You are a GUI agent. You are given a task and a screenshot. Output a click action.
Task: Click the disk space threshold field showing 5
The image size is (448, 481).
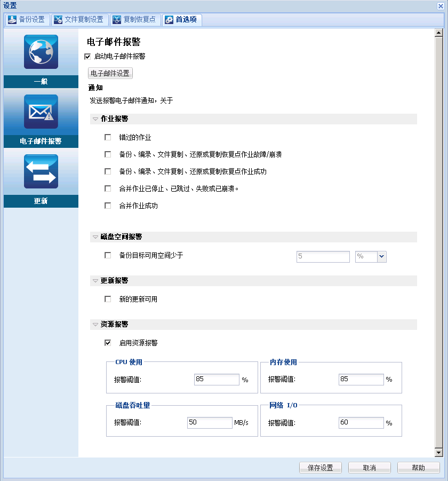point(323,256)
